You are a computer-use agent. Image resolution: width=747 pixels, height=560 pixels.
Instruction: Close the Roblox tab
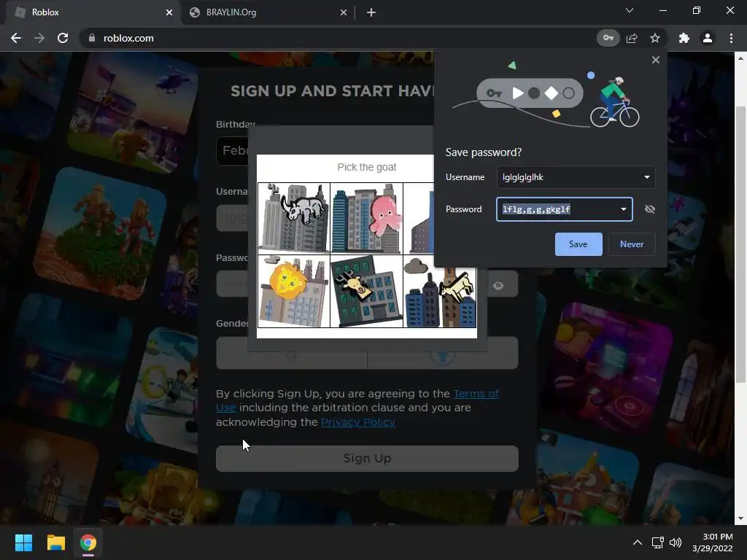169,12
